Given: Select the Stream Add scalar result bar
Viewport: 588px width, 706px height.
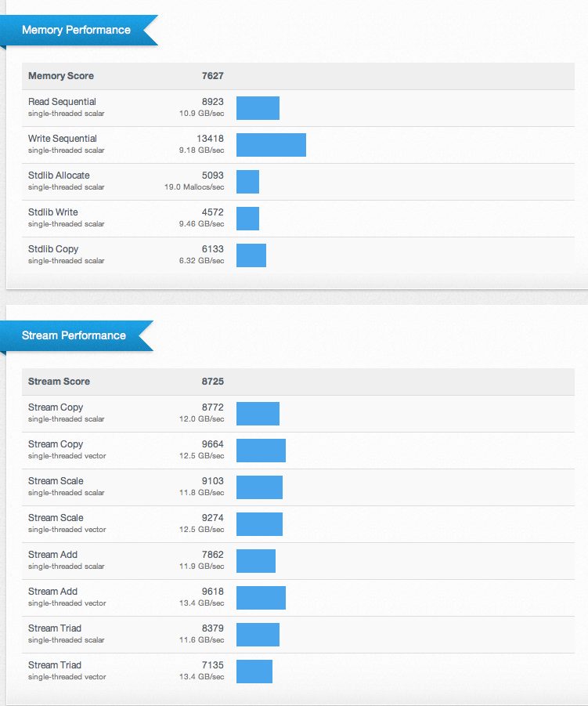Looking at the screenshot, I should coord(256,561).
